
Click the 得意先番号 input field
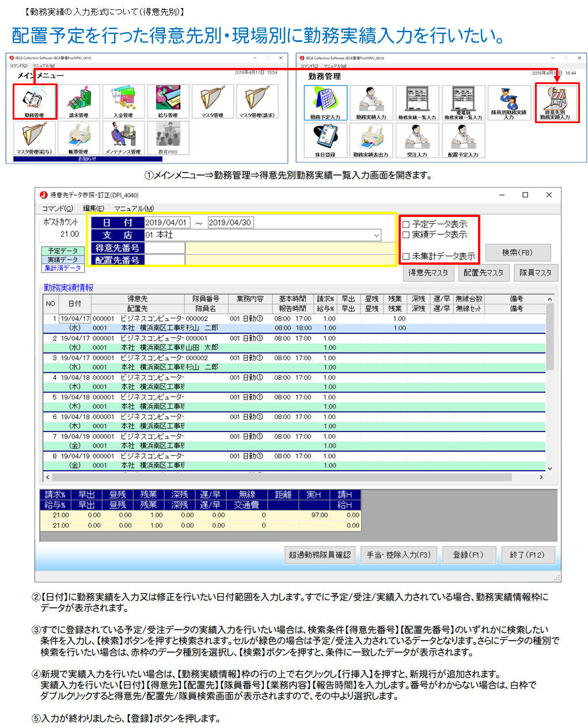[x=165, y=248]
